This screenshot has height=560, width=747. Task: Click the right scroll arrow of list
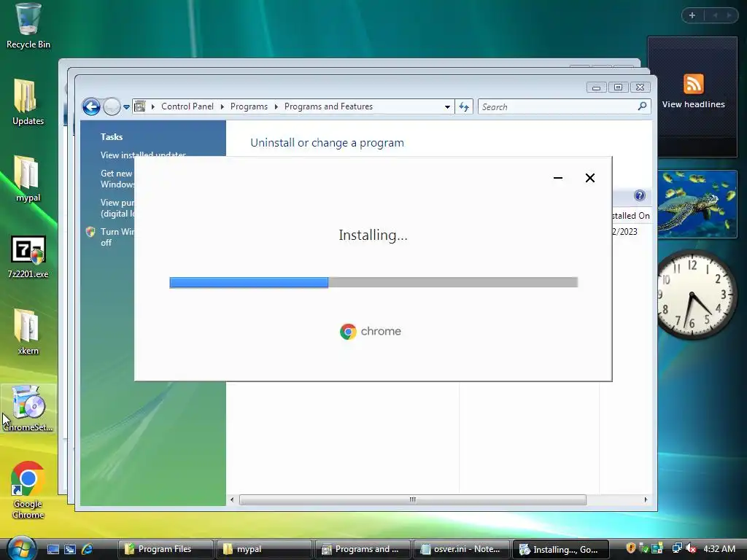(x=646, y=499)
